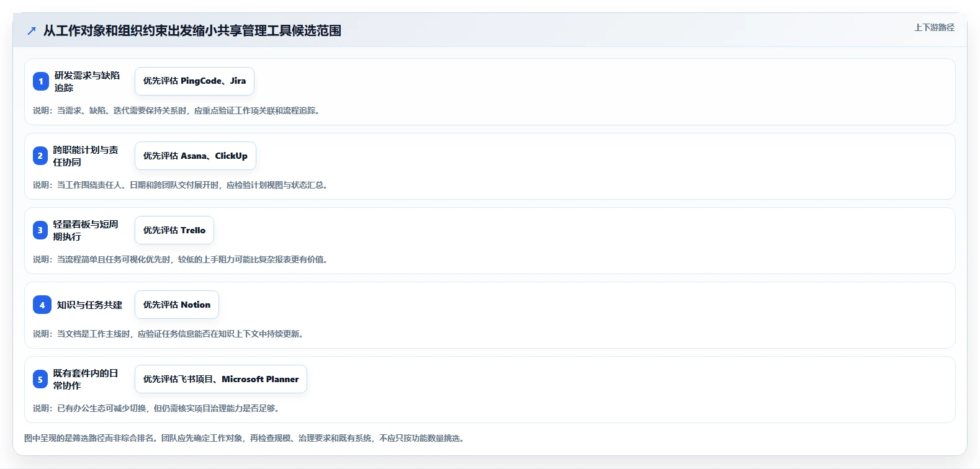980x469 pixels.
Task: Click the step 1 number badge
Action: click(41, 81)
